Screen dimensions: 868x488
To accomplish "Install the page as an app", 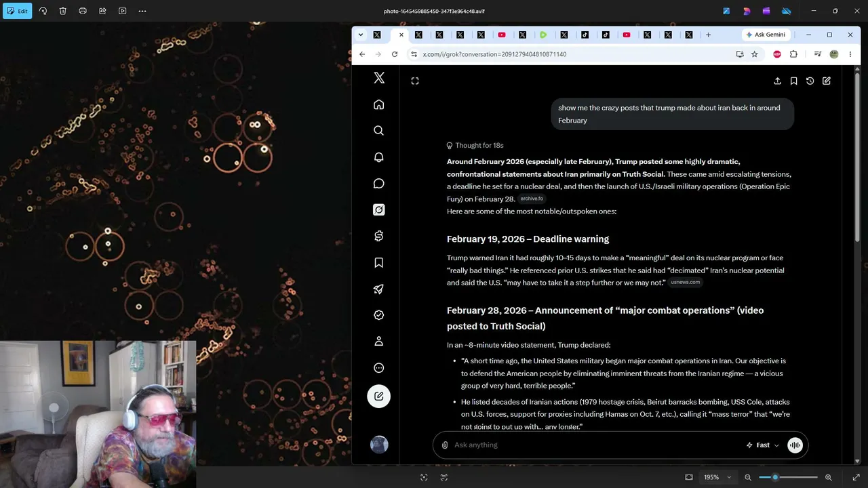I will tap(740, 54).
